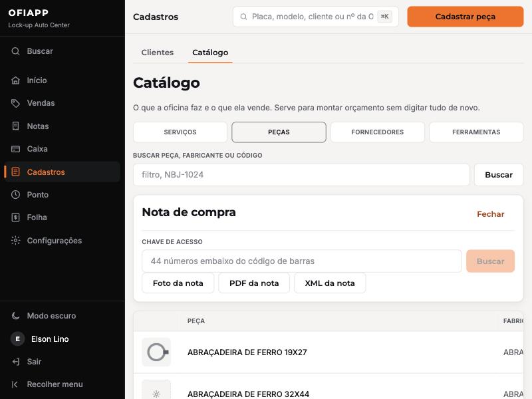
Task: Click the Início home icon
Action: click(x=15, y=80)
